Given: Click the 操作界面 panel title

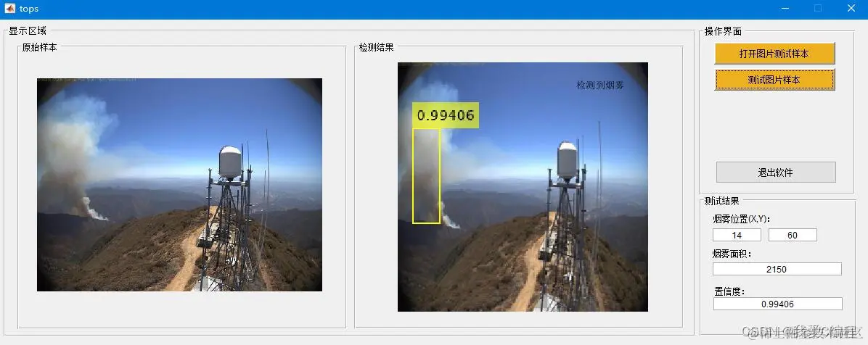Looking at the screenshot, I should tap(723, 31).
